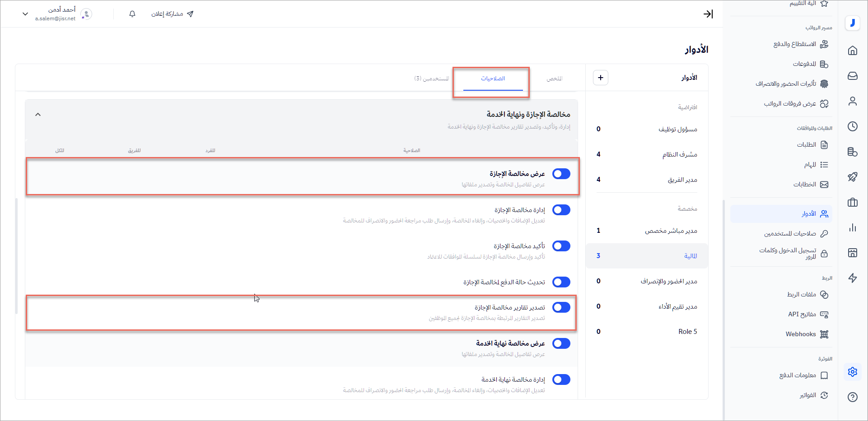This screenshot has width=868, height=421.
Task: Collapse the مخالصة الإجازة ونهاية الخدمة section
Action: [38, 115]
